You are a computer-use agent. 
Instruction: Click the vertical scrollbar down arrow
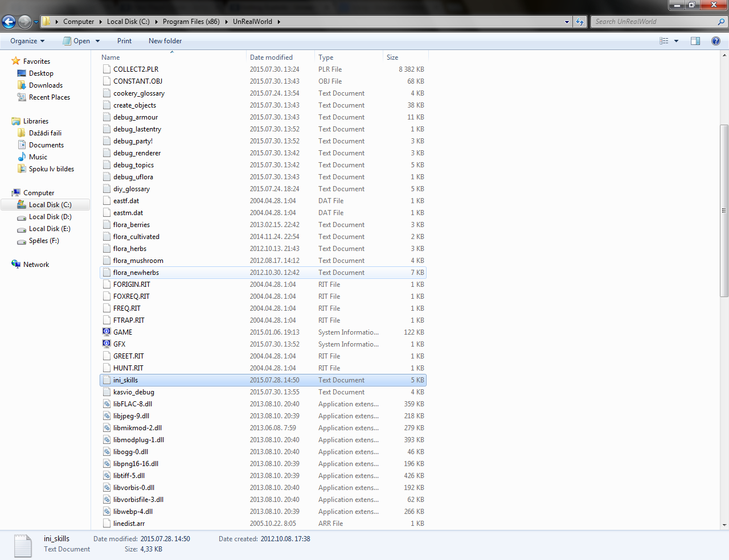(724, 525)
